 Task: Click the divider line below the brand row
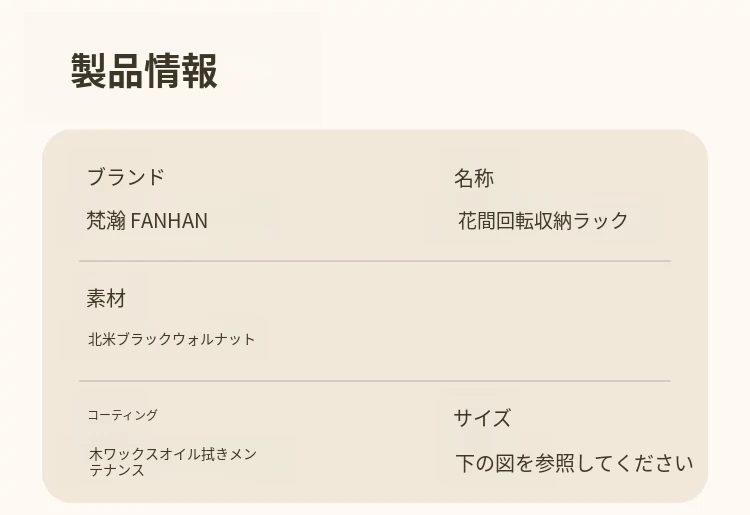coord(374,261)
